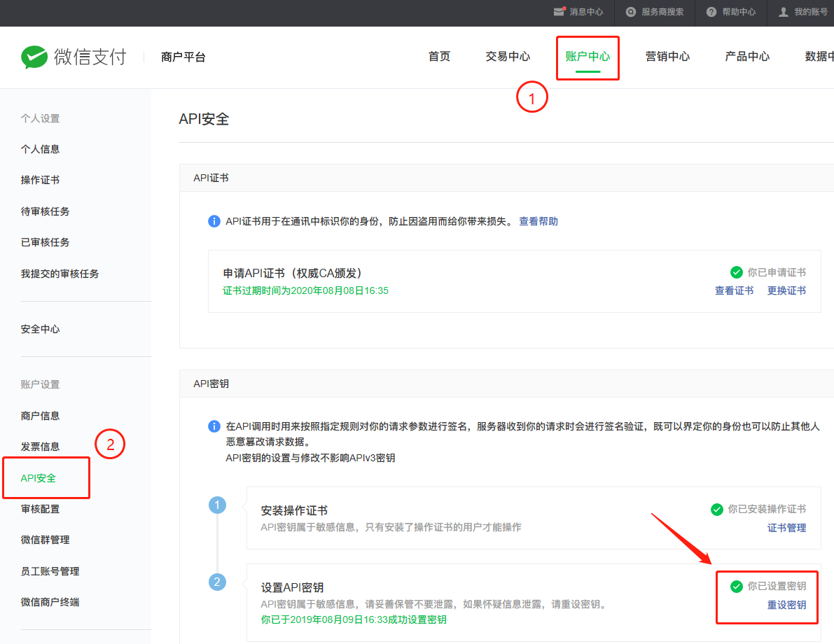Open 个人信息 in sidebar
This screenshot has width=834, height=644.
pyautogui.click(x=40, y=149)
